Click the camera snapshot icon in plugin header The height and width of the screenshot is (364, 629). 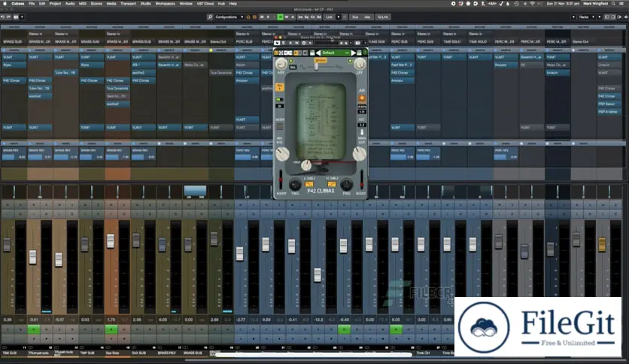(357, 43)
